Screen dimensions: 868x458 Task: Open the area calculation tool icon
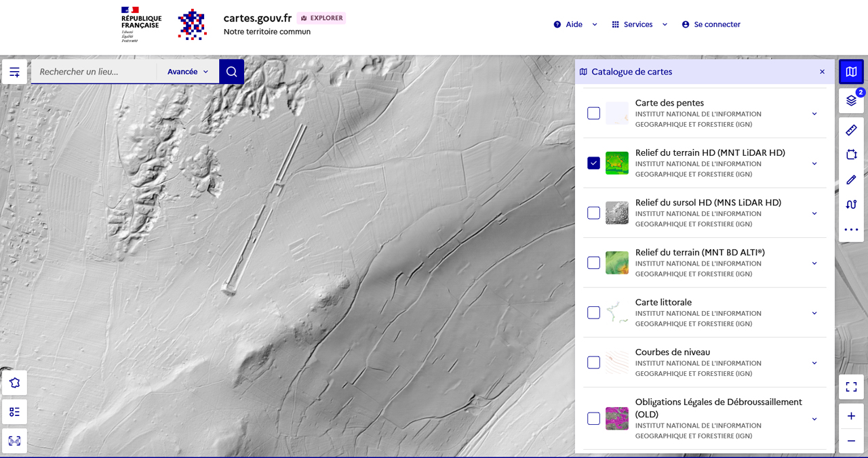pos(851,154)
